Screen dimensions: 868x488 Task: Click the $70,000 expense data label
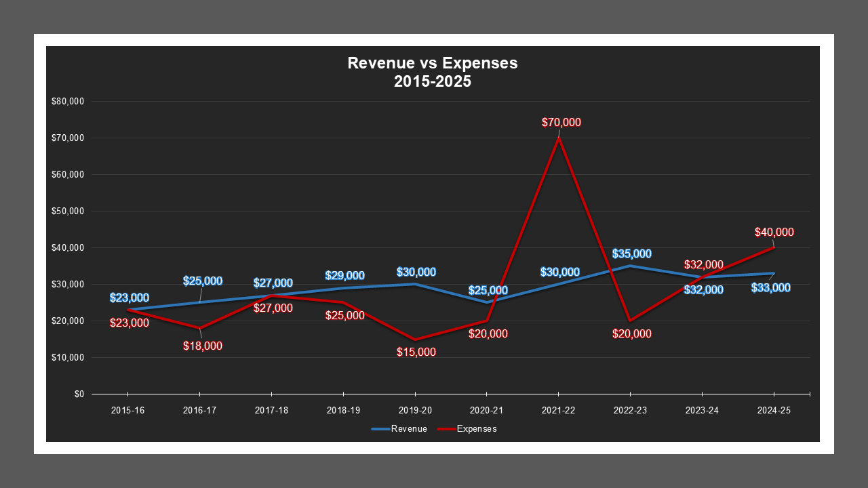561,123
